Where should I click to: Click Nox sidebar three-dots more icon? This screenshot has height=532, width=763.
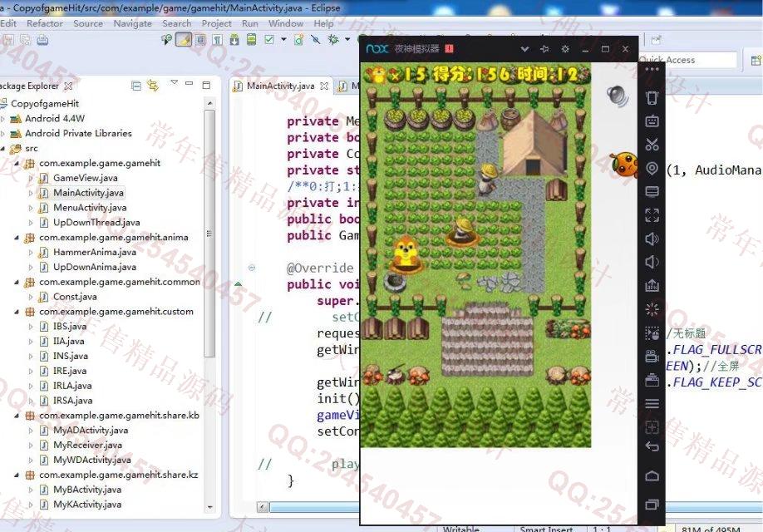pyautogui.click(x=652, y=70)
